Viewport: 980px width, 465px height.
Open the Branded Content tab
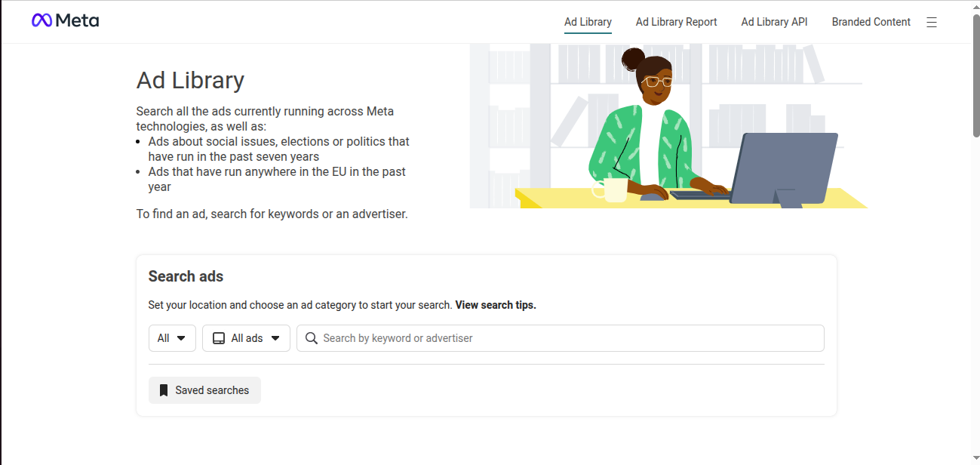[x=871, y=22]
